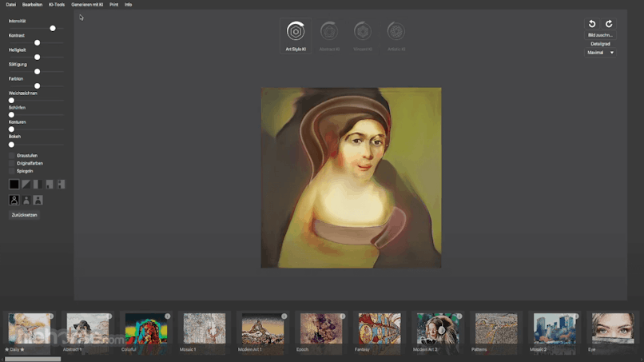Open the KI-Tools menu
Screen dimensions: 644x362
point(57,5)
